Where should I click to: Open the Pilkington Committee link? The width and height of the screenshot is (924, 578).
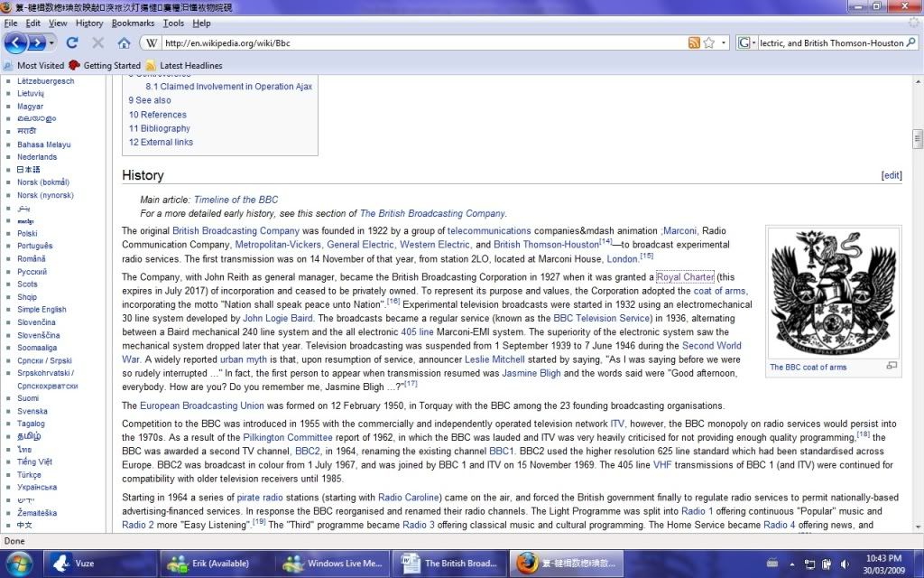[288, 437]
